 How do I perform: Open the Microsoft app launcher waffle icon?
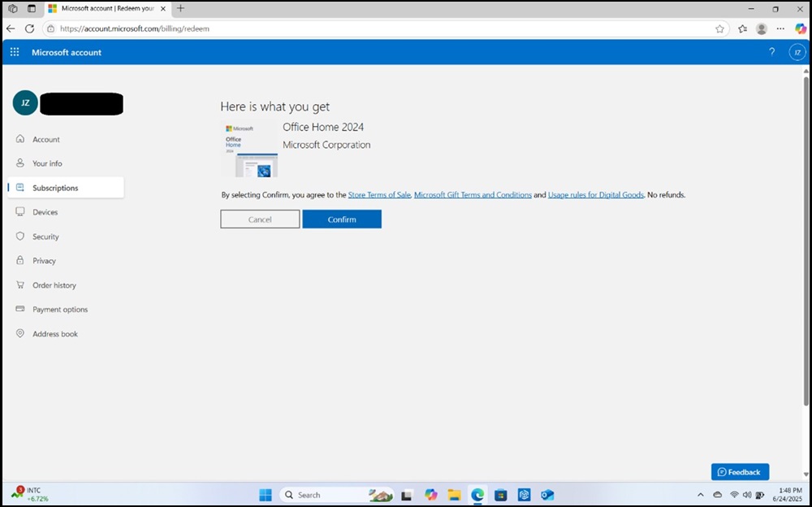pos(14,52)
